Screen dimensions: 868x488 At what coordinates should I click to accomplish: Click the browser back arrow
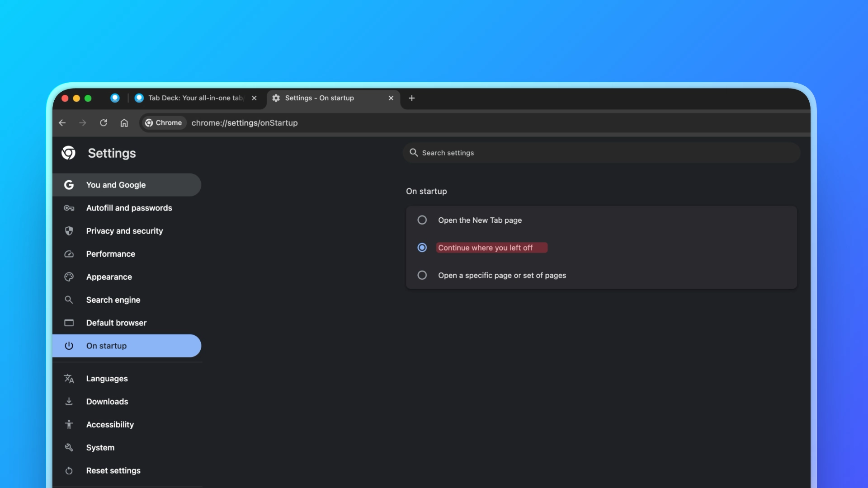(62, 123)
